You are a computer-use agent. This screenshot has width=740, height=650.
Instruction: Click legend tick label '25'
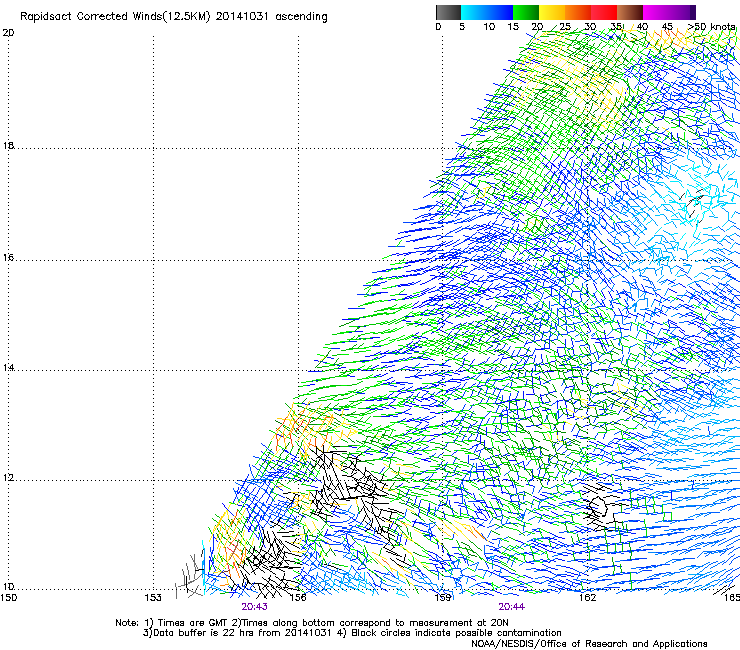tap(565, 27)
